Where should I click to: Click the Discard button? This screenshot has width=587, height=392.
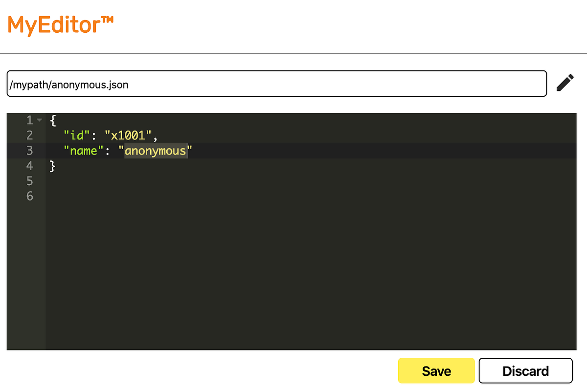(x=525, y=370)
